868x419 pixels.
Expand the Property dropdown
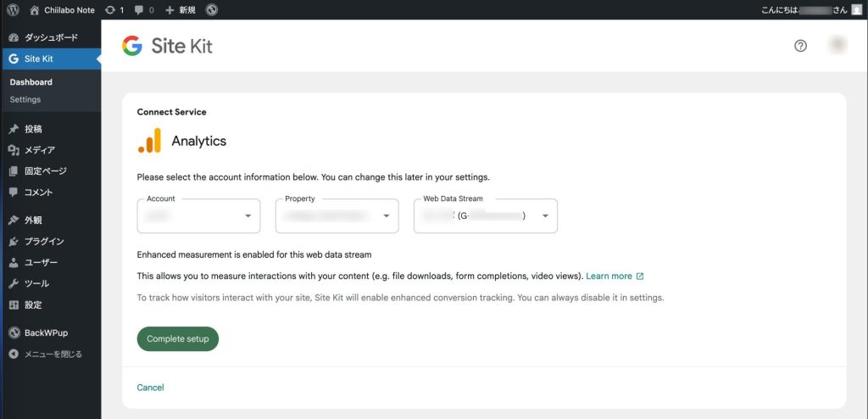[337, 216]
